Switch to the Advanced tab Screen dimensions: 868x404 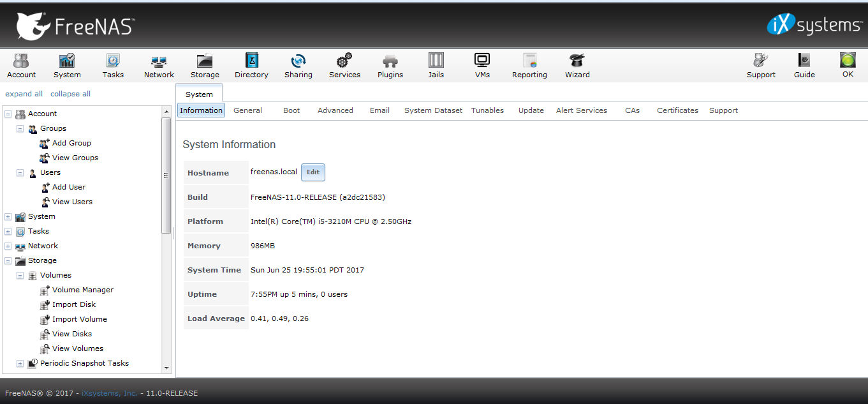pyautogui.click(x=335, y=110)
